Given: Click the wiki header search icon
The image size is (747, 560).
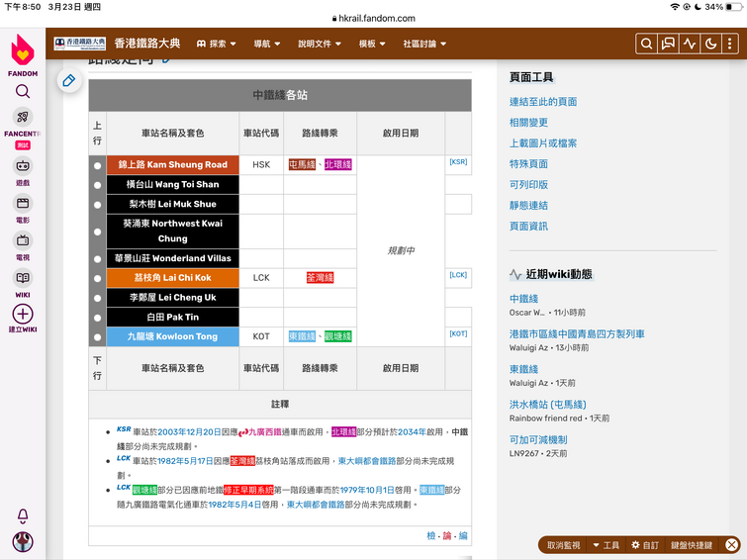Looking at the screenshot, I should tap(646, 44).
